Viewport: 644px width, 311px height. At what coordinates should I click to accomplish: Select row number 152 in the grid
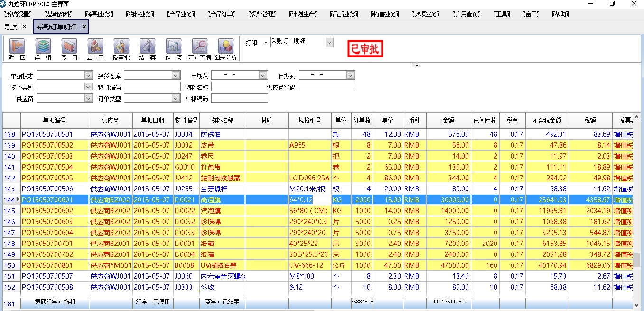11,287
